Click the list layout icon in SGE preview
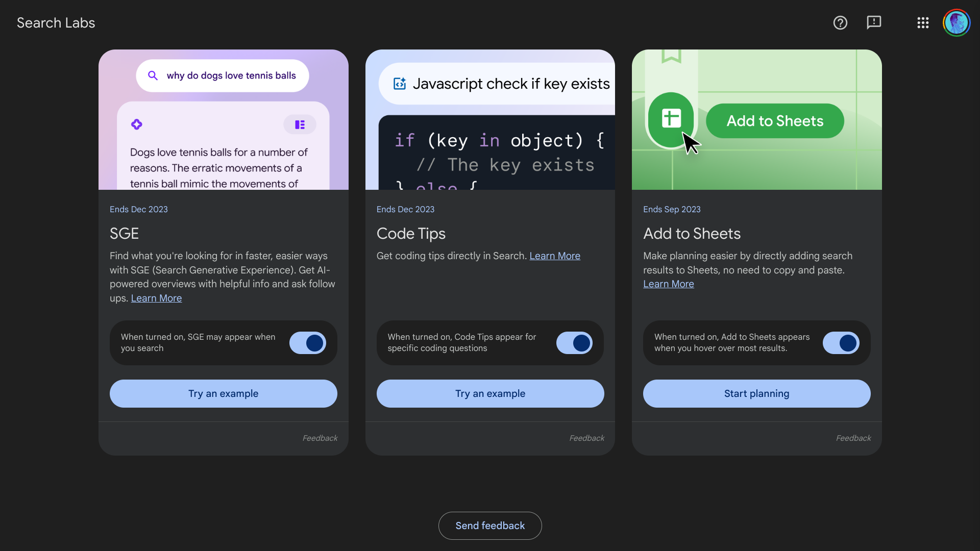The width and height of the screenshot is (980, 551). 300,124
